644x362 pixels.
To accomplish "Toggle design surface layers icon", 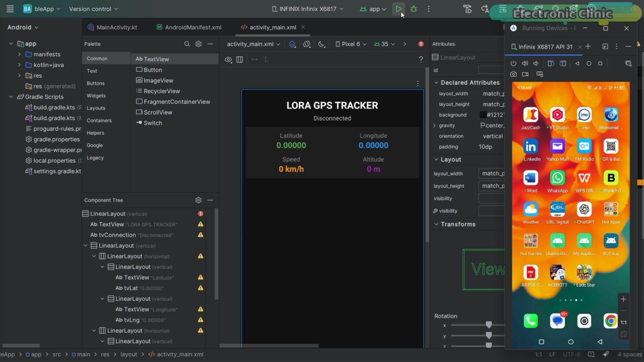I will tap(292, 44).
